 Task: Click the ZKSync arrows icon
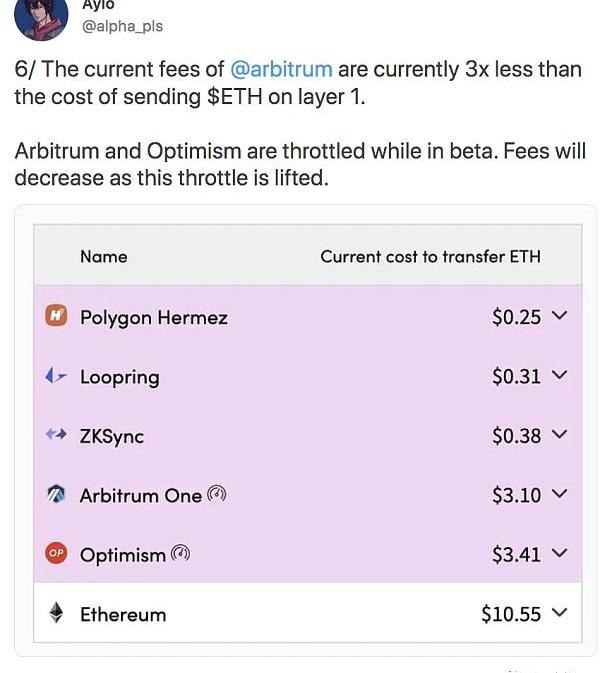point(56,435)
